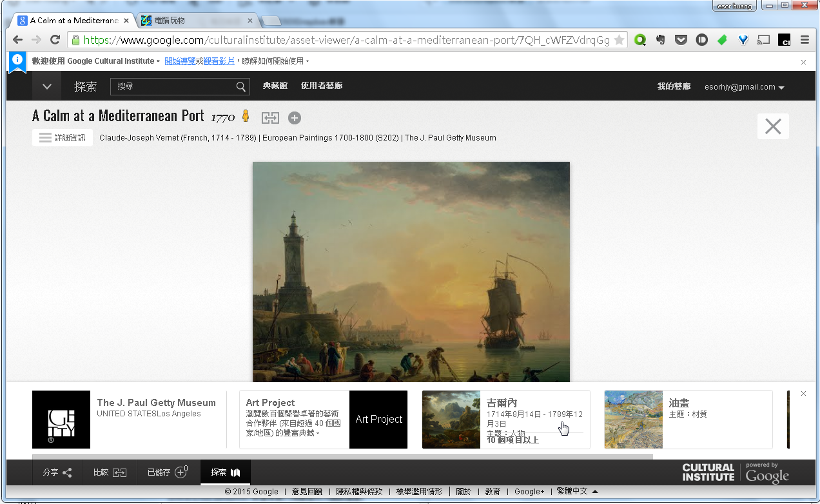The image size is (820, 504).
Task: Click the A Calm at a Mediterranean Port painting
Action: click(x=411, y=271)
